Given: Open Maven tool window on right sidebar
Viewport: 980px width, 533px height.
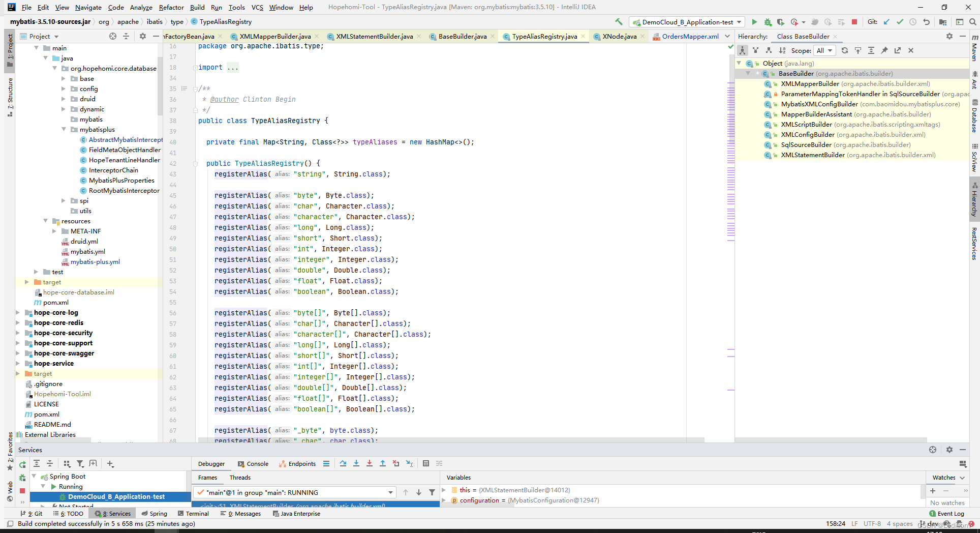Looking at the screenshot, I should tap(974, 48).
